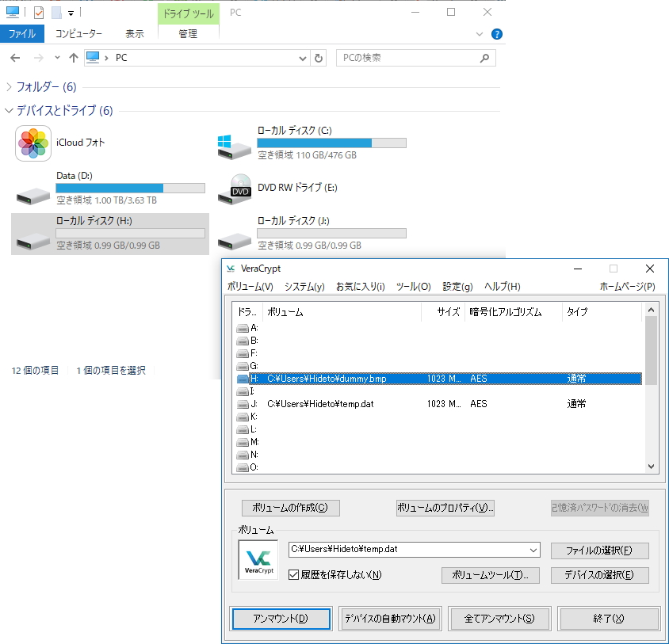Expand the フォルダー (6) section
669x644 pixels.
[x=8, y=86]
